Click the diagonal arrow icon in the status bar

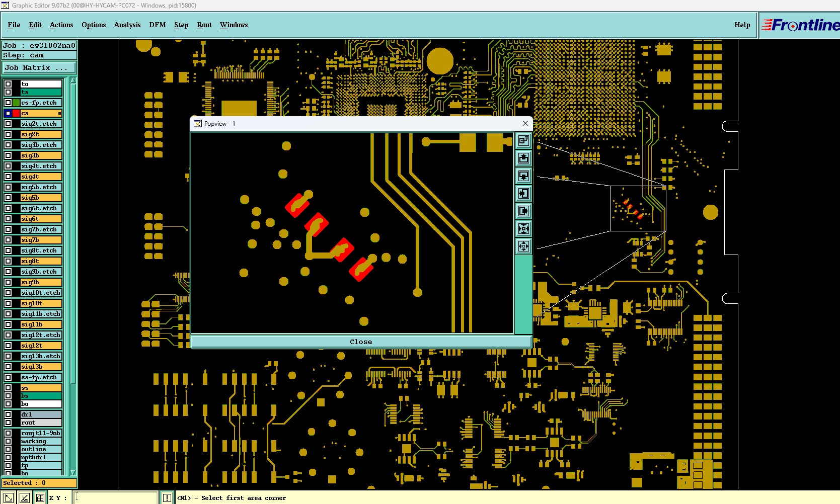pos(9,498)
